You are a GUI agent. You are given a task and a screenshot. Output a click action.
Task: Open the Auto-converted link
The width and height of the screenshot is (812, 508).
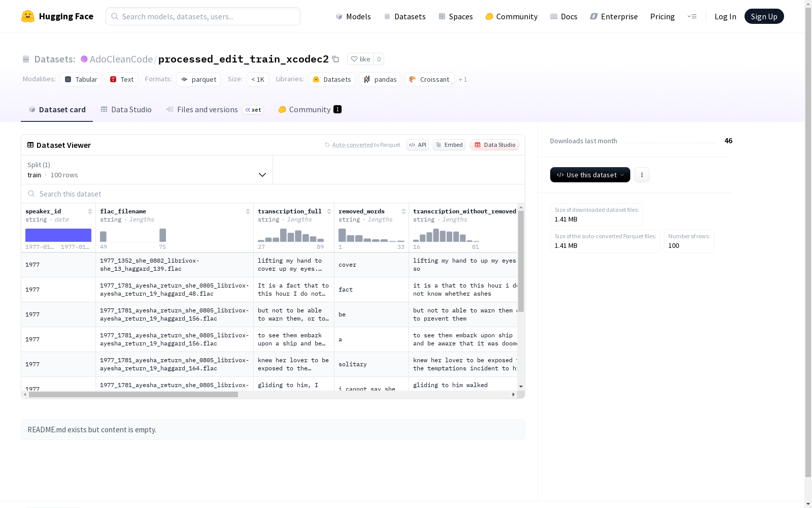(353, 145)
